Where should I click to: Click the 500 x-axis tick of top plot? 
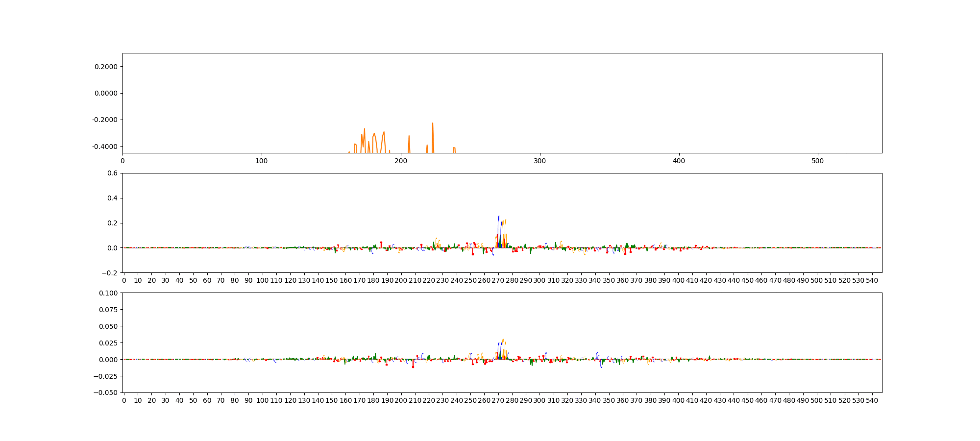click(x=817, y=161)
